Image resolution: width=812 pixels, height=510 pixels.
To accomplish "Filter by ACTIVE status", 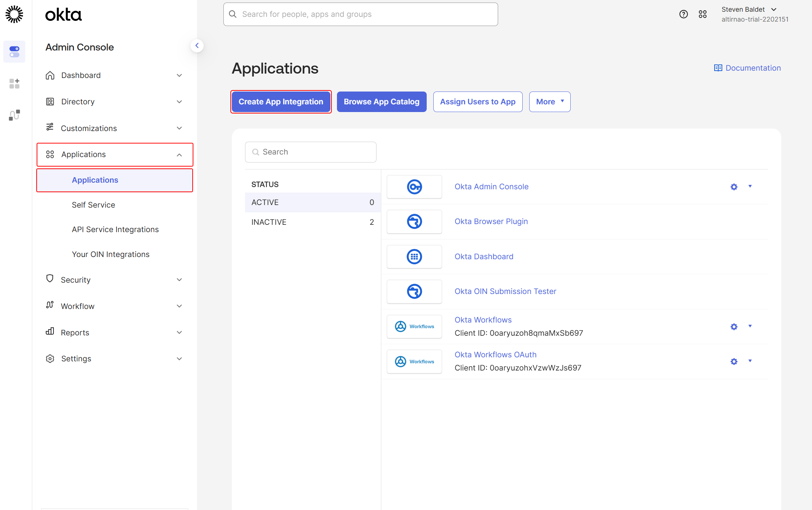I will (313, 202).
